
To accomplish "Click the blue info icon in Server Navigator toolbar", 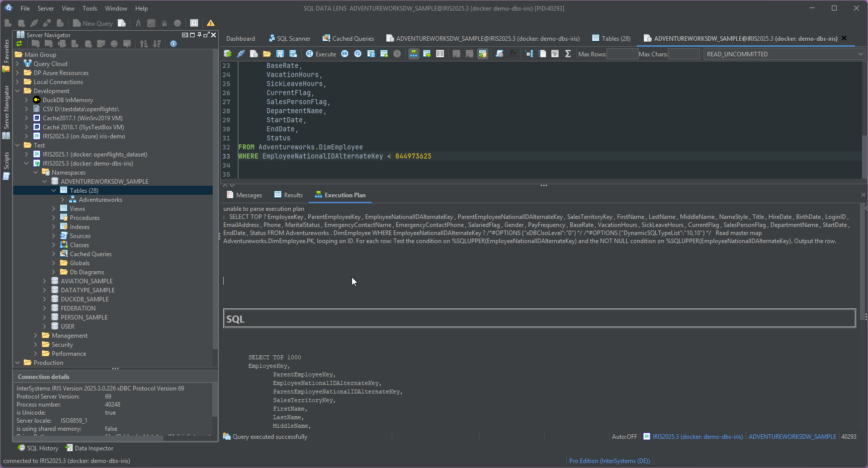I will pyautogui.click(x=173, y=44).
